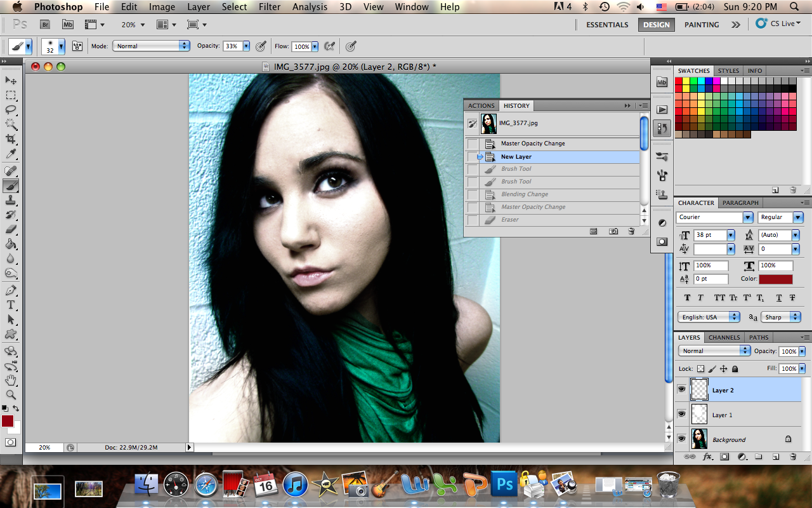Switch to the Essentials workspace
Image resolution: width=812 pixels, height=508 pixels.
(x=607, y=25)
